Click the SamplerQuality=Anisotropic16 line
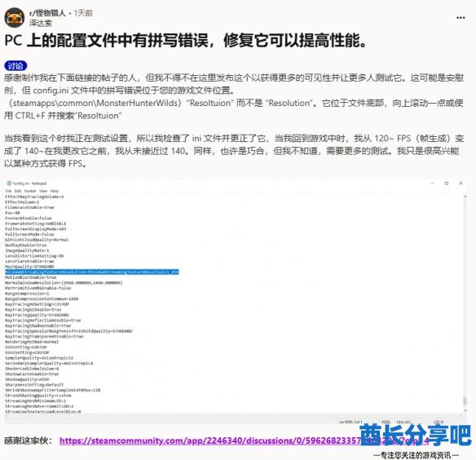This screenshot has width=476, height=460. (39, 358)
